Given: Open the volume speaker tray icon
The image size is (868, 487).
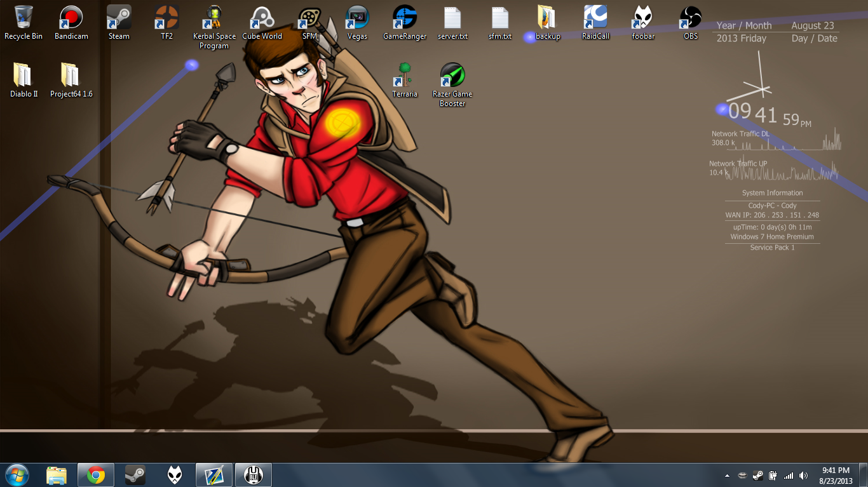Looking at the screenshot, I should 804,476.
